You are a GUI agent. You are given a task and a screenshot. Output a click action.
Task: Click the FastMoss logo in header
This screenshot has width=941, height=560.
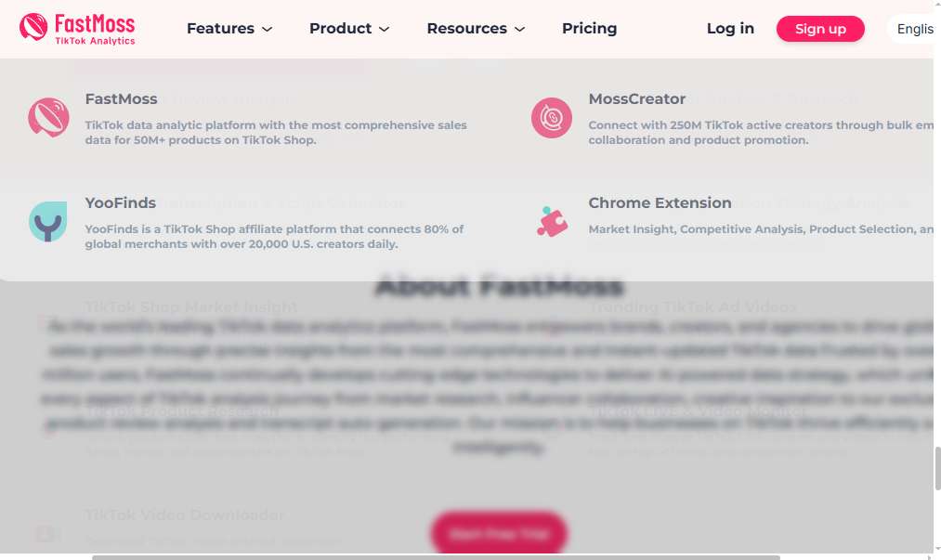click(77, 29)
